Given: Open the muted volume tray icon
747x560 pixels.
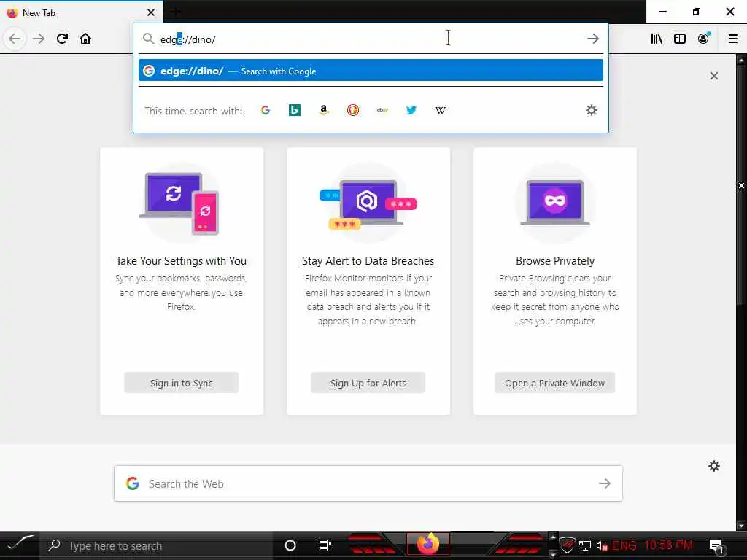Looking at the screenshot, I should click(602, 545).
